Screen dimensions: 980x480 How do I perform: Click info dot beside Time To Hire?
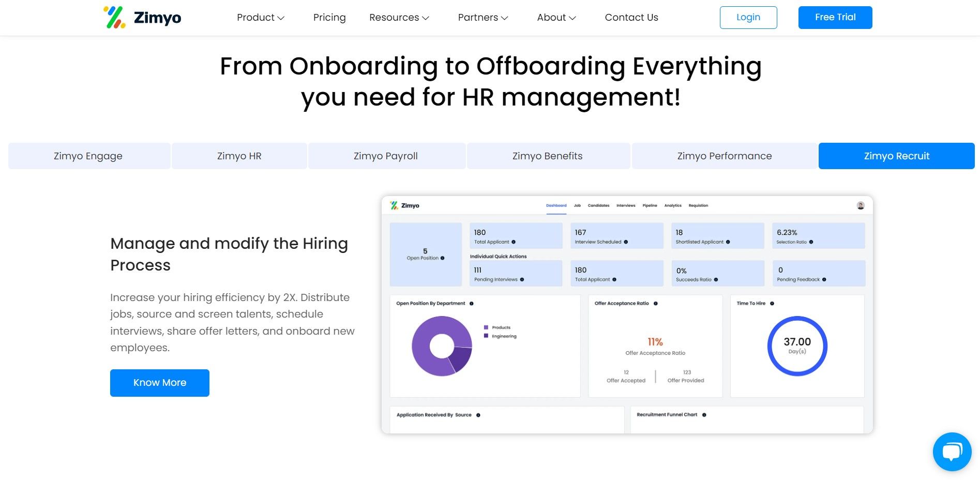pyautogui.click(x=772, y=304)
